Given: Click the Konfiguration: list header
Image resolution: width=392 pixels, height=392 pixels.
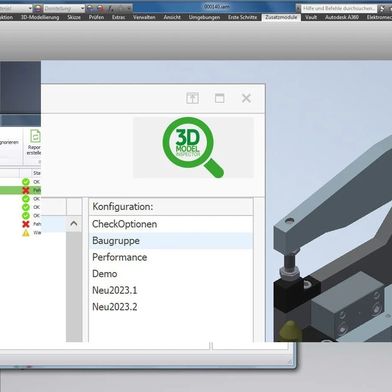Looking at the screenshot, I should coord(171,207).
